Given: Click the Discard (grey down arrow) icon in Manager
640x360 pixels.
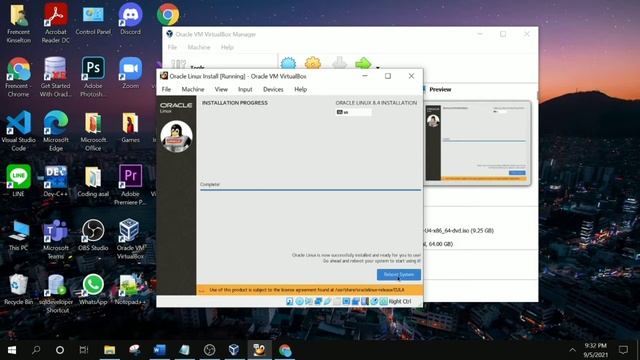Looking at the screenshot, I should (x=339, y=63).
